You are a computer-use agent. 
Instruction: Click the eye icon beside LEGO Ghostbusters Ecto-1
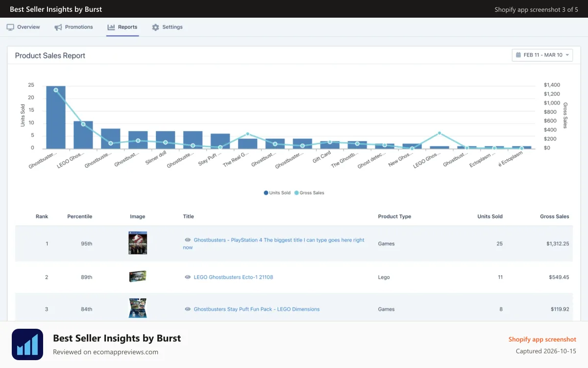[x=188, y=277]
